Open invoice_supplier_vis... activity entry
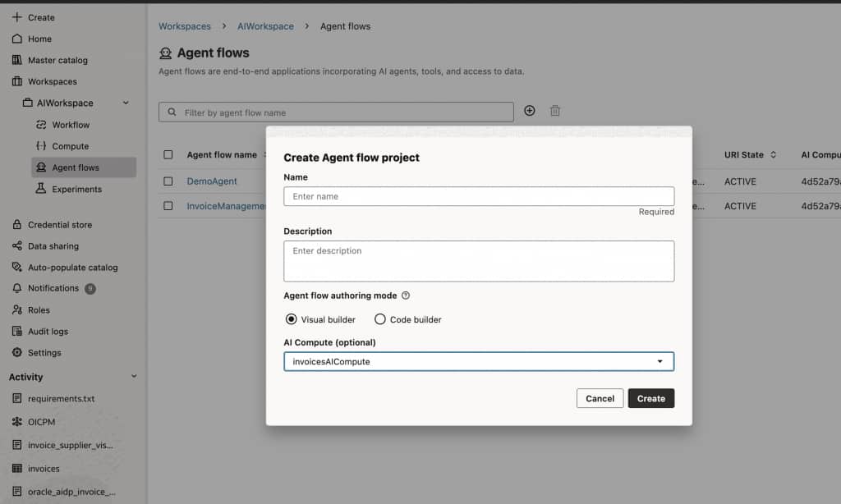The image size is (841, 504). [71, 445]
